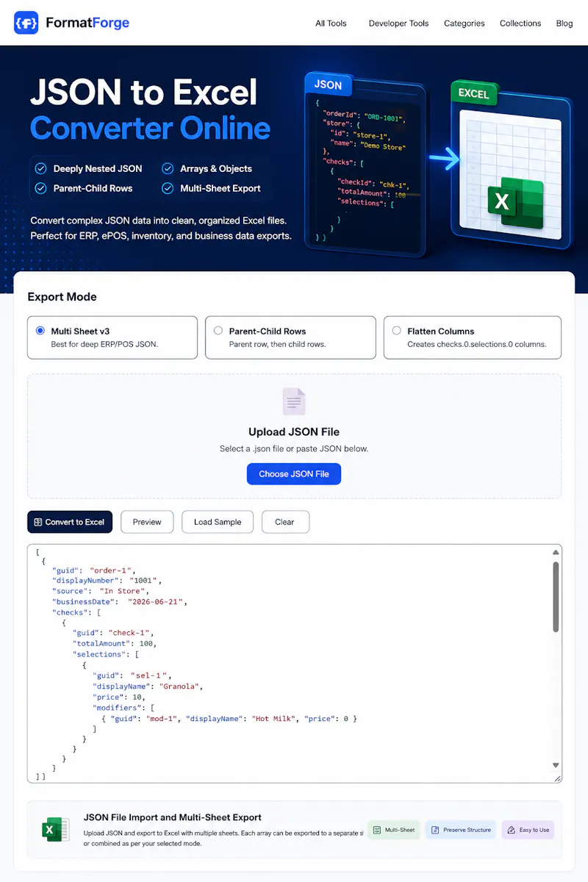Click text "Parent row, then child rows."
The height and width of the screenshot is (882, 588).
[277, 344]
